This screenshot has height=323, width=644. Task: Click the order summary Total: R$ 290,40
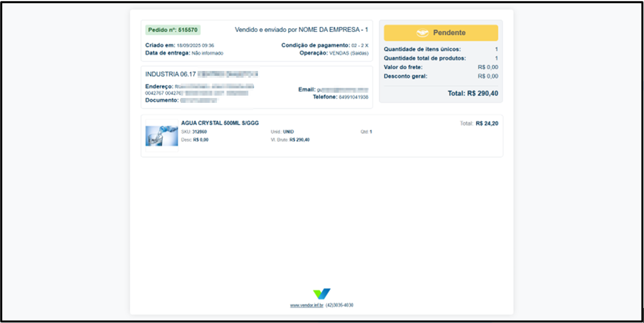coord(473,93)
